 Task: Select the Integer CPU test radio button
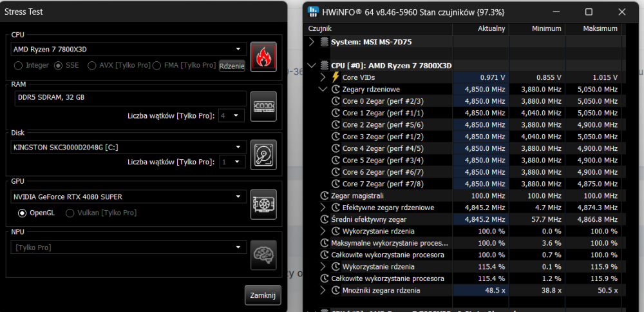[x=18, y=65]
